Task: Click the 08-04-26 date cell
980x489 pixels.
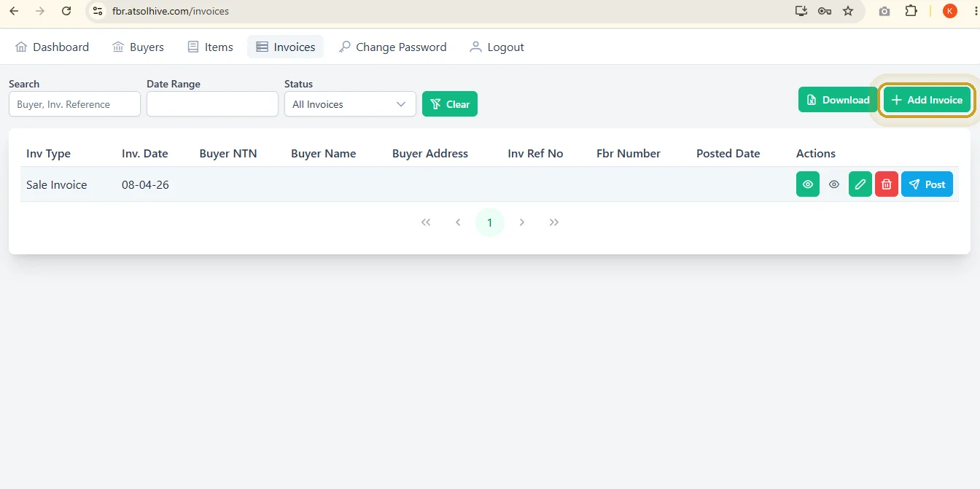Action: [145, 185]
